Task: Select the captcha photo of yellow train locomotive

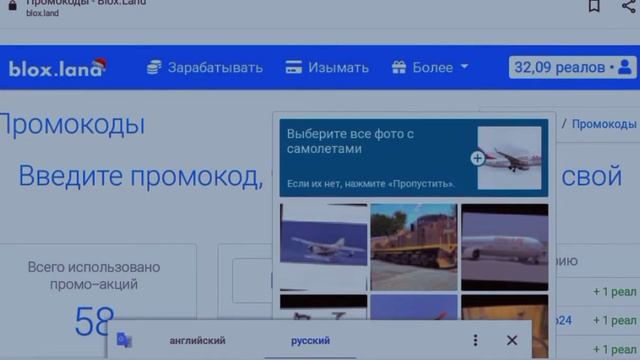Action: coord(414,247)
